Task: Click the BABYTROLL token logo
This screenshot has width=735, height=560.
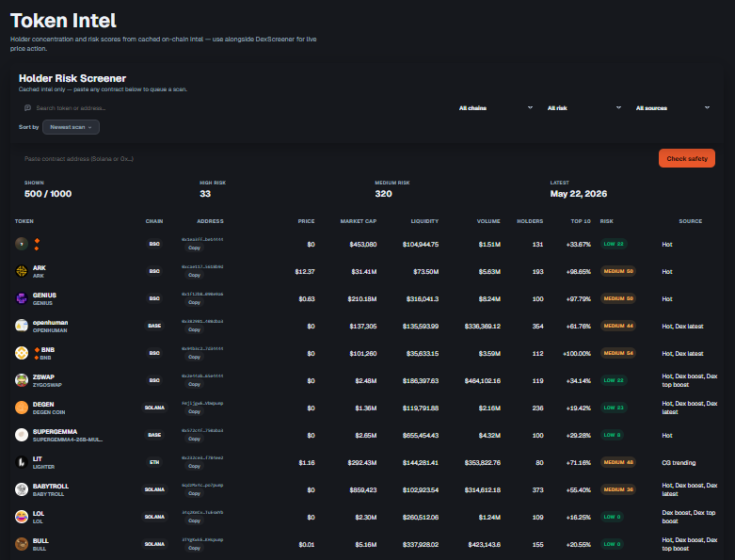Action: pyautogui.click(x=22, y=489)
